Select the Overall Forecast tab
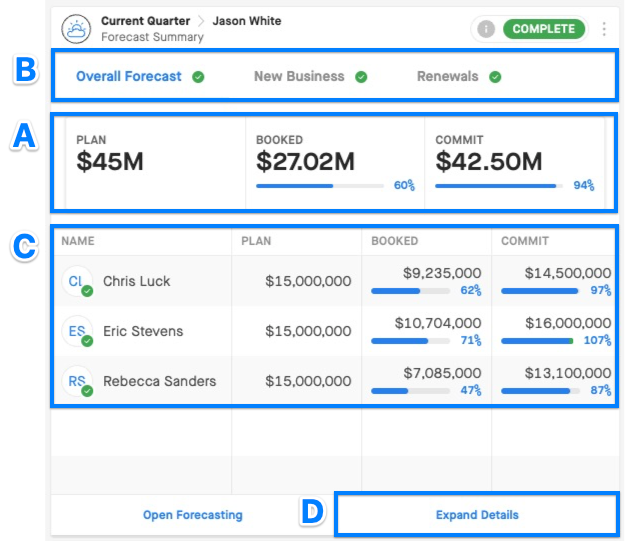 click(129, 76)
